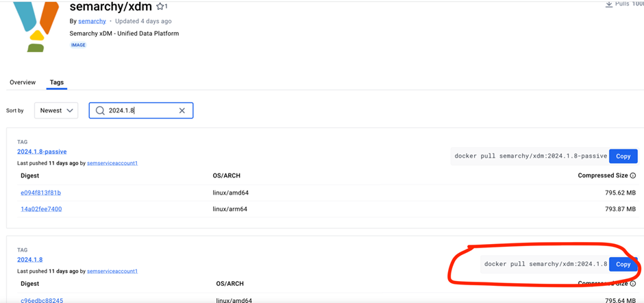Click the Pulls download icon
644x303 pixels.
pos(609,3)
